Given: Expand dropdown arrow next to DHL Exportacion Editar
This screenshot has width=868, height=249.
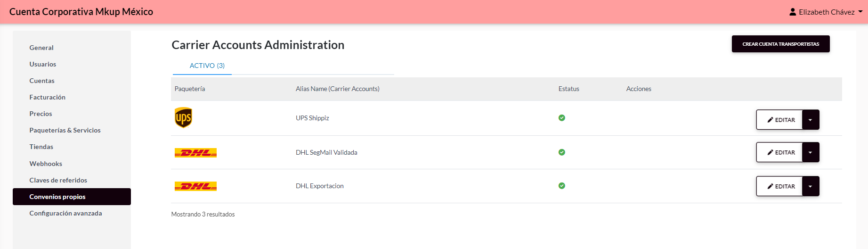Looking at the screenshot, I should click(811, 186).
